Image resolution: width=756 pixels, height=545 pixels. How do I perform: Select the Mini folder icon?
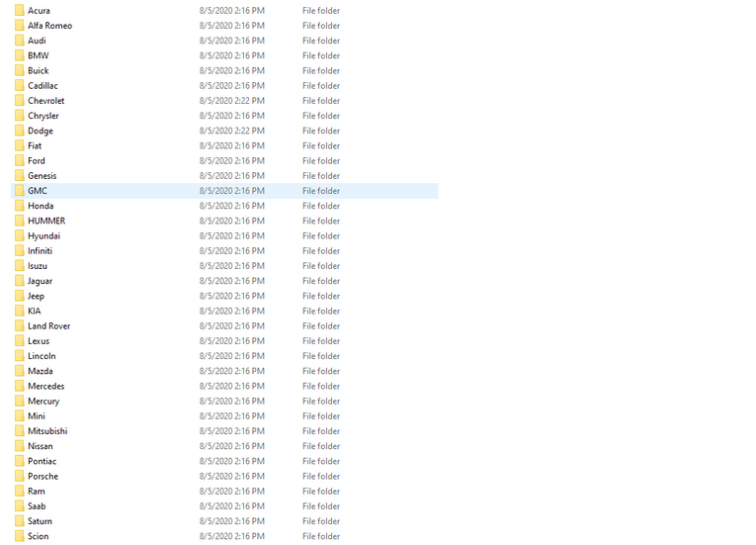20,416
